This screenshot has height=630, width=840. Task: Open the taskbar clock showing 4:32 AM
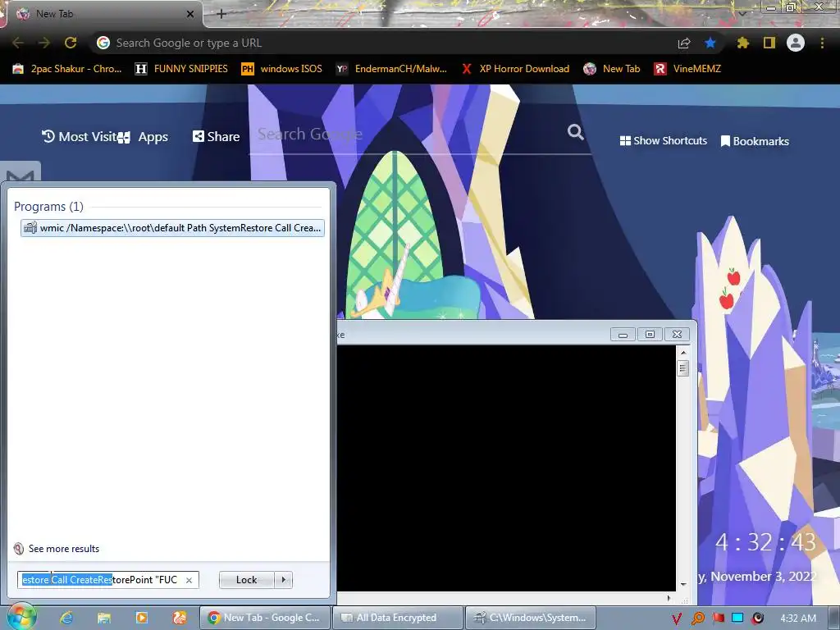pos(798,619)
